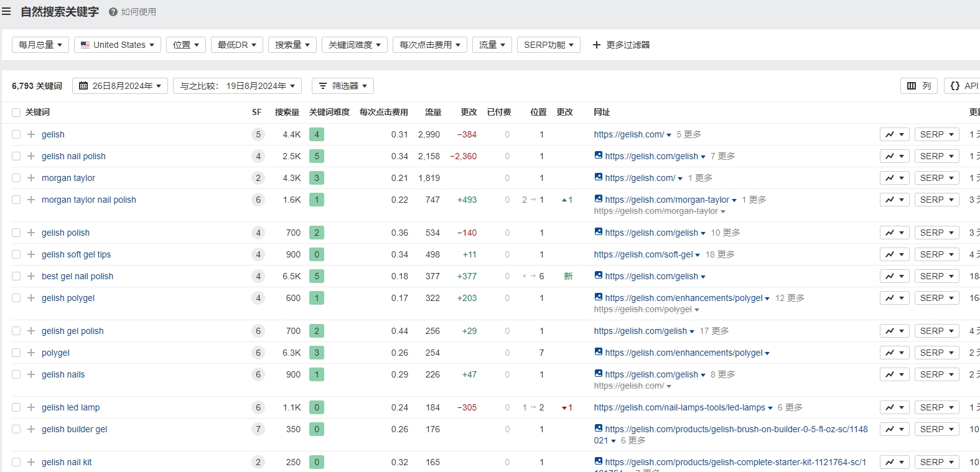The height and width of the screenshot is (472, 980).
Task: Click the SF badge 7 for gelish builder gel
Action: (x=258, y=429)
